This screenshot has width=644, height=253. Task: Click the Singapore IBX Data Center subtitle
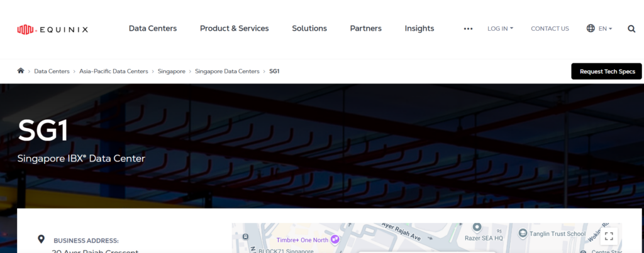point(81,158)
